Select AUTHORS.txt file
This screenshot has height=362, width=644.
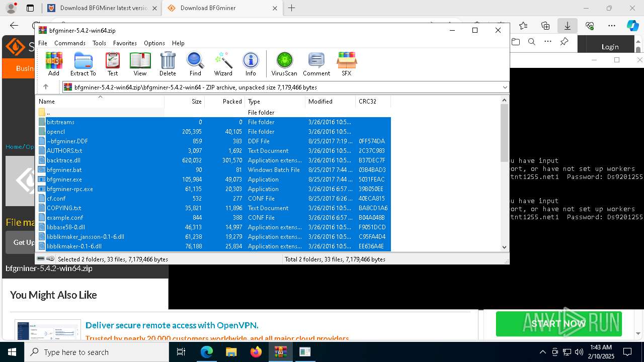214,151
